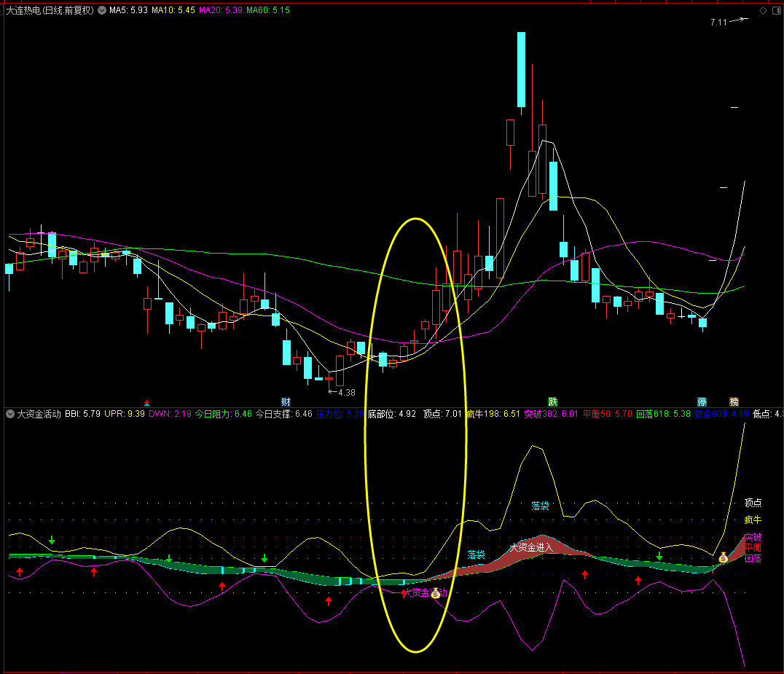
Task: Click the lower 落袋 label beside red band
Action: click(476, 555)
